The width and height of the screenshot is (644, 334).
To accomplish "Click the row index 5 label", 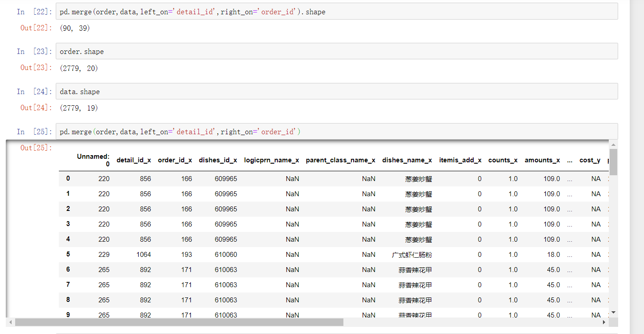I will (68, 254).
